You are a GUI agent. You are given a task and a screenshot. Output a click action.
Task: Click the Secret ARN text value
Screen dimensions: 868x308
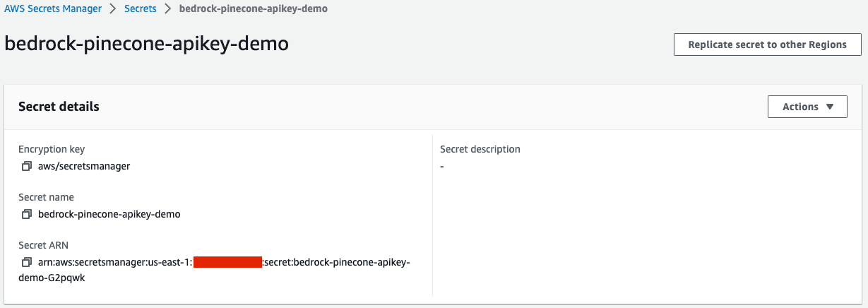click(x=114, y=262)
